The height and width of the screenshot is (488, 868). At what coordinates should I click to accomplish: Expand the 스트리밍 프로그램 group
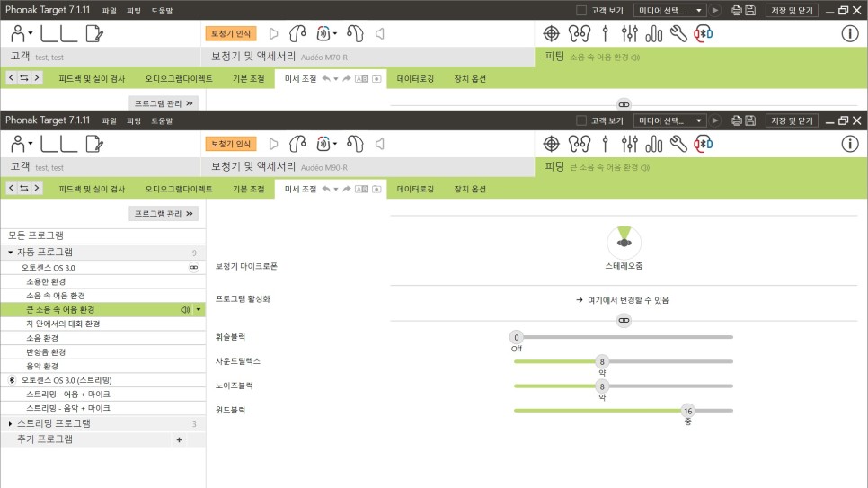11,424
